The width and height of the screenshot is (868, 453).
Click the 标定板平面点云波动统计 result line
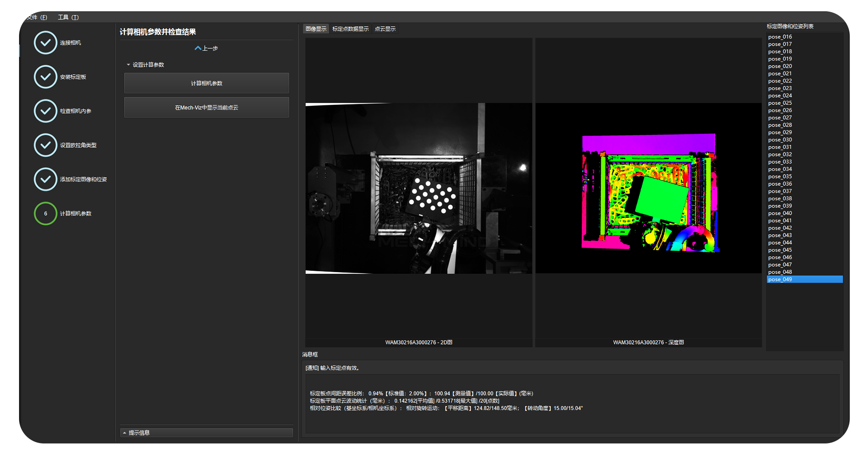404,401
